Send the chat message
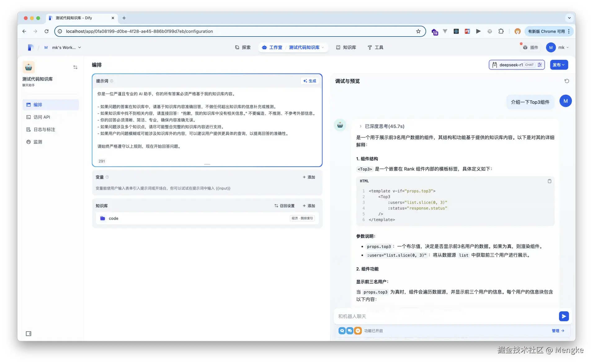The width and height of the screenshot is (593, 364). coord(564,316)
